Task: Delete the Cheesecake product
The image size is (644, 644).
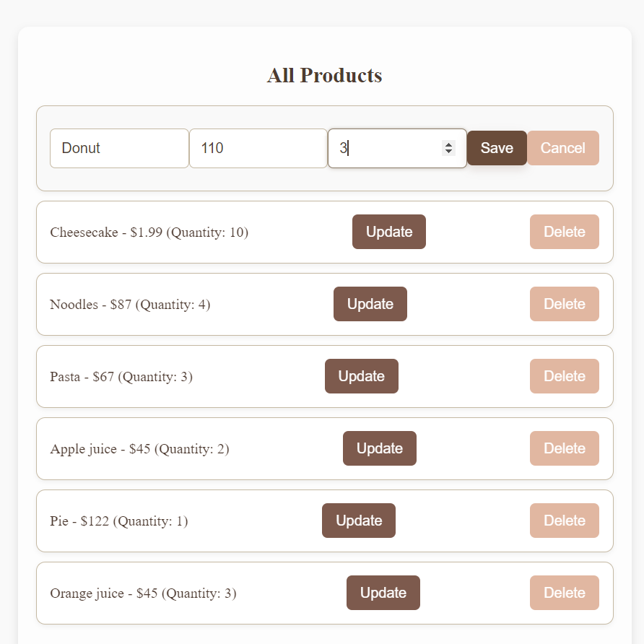Action: point(564,232)
